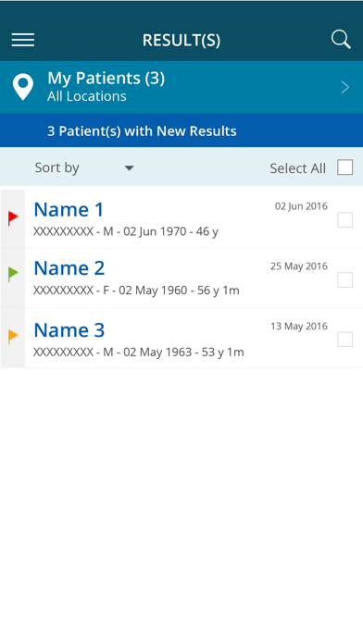Viewport: 363px width, 644px height.
Task: Tap the search magnifier icon
Action: click(x=341, y=40)
